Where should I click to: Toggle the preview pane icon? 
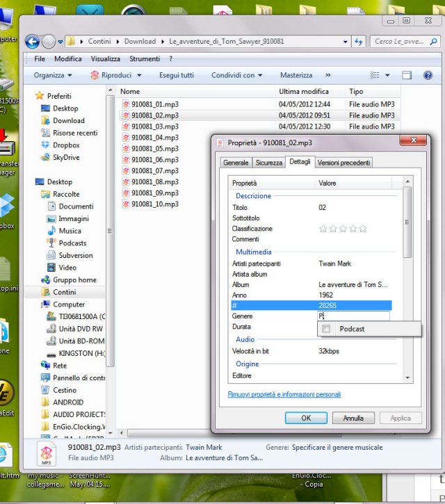click(407, 75)
